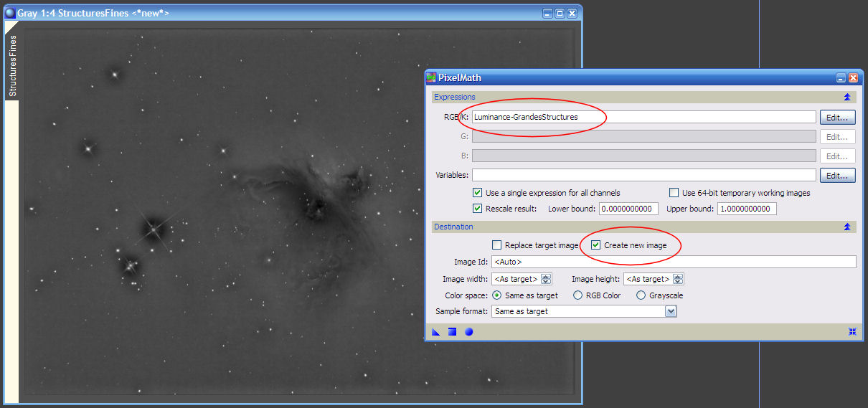Click the Upper bound value field

click(747, 209)
